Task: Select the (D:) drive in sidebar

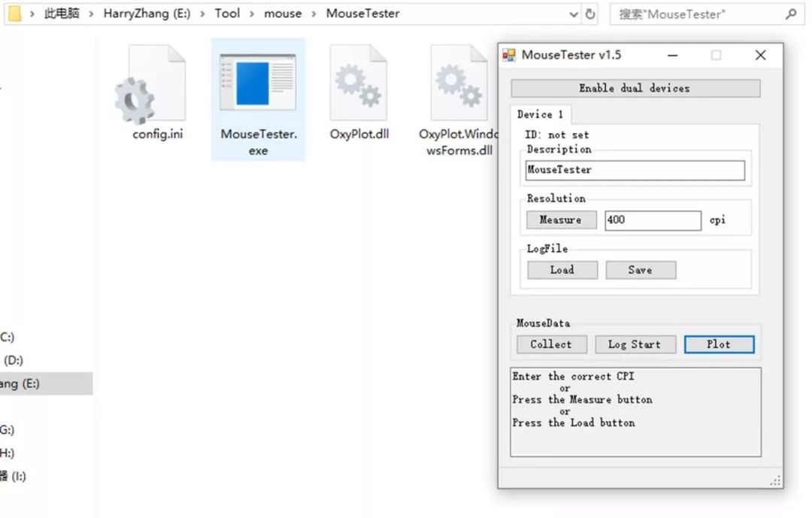Action: point(13,360)
